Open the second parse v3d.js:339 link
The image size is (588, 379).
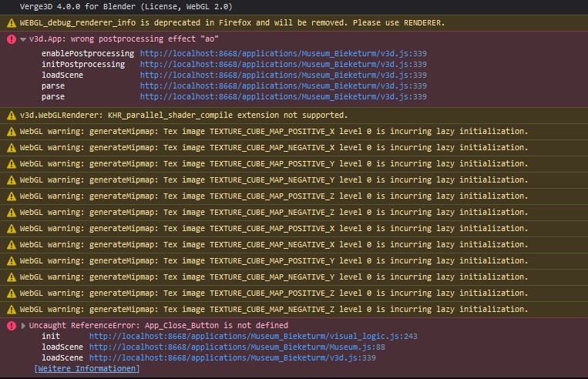point(283,97)
